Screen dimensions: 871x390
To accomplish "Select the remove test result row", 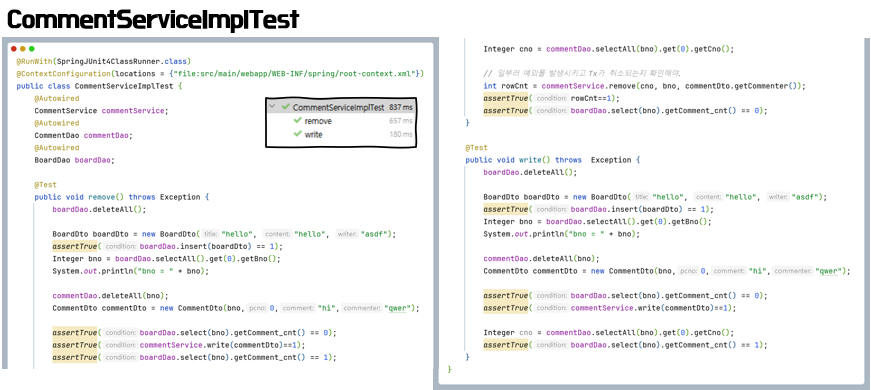I will click(341, 121).
